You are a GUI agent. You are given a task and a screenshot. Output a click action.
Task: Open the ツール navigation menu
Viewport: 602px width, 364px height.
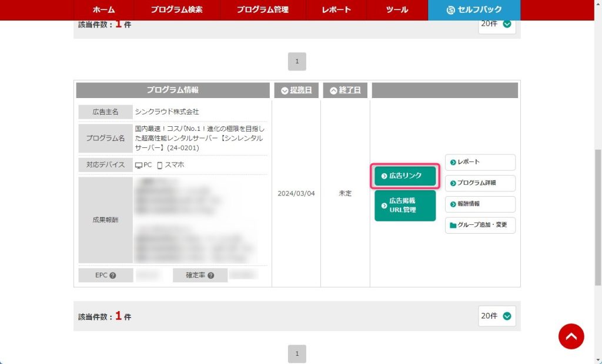(x=397, y=10)
